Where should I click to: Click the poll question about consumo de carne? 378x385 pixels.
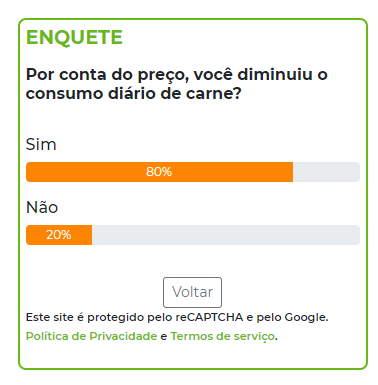177,84
